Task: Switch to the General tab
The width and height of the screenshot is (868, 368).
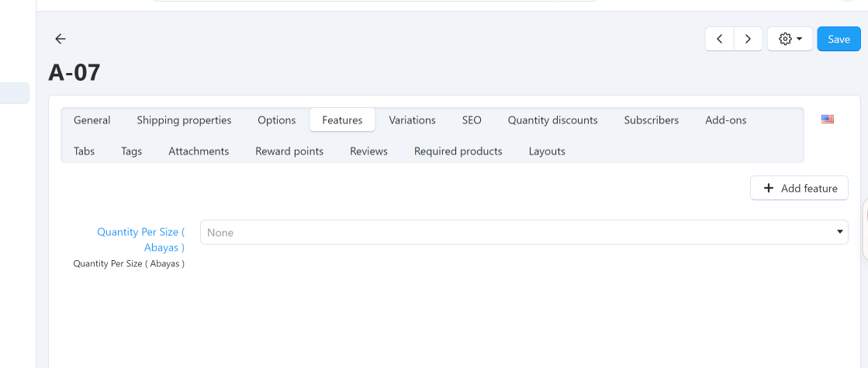Action: point(92,120)
